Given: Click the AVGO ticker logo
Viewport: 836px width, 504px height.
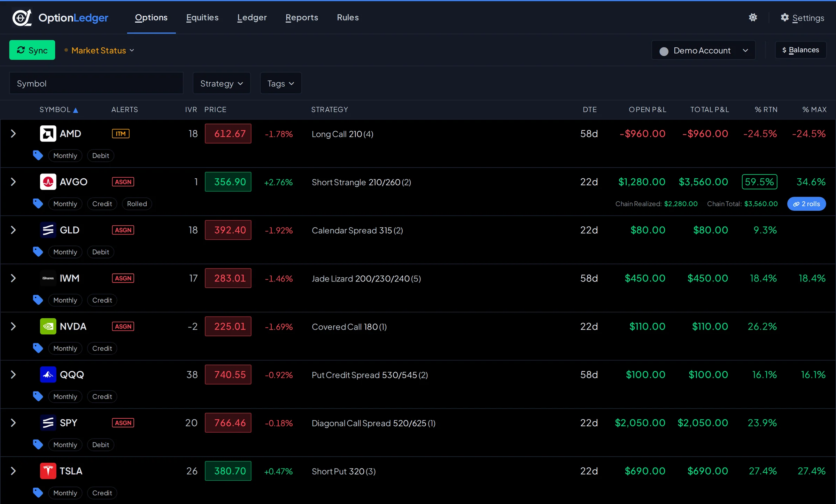Looking at the screenshot, I should tap(48, 182).
